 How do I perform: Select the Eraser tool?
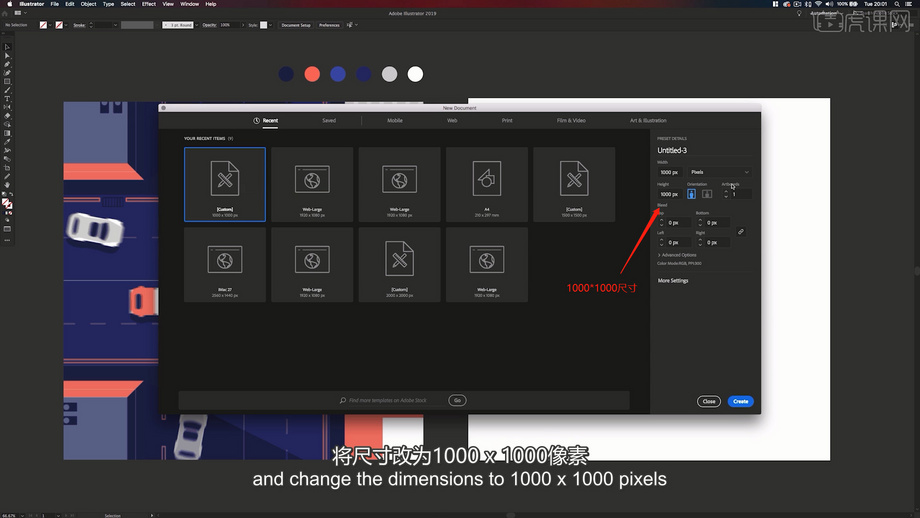pos(7,116)
